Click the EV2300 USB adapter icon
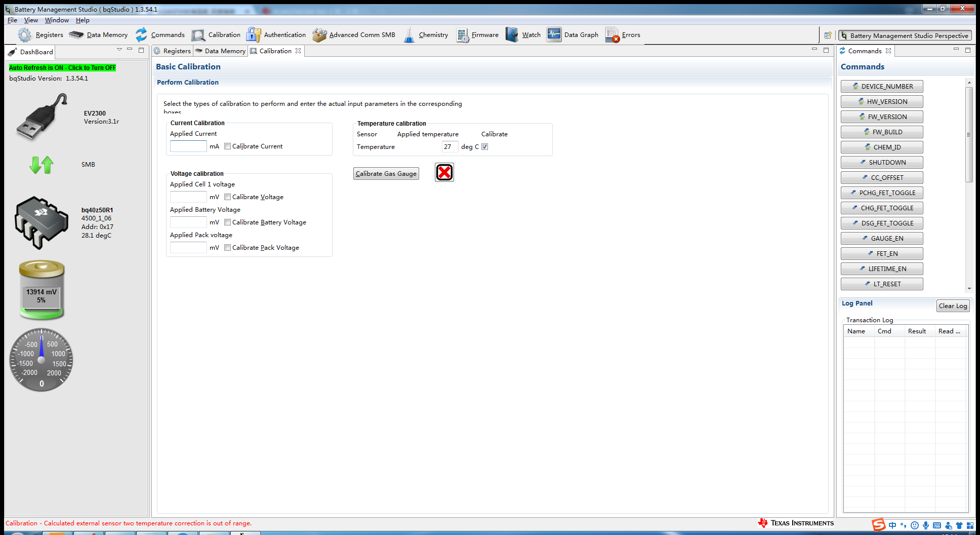 [x=42, y=117]
